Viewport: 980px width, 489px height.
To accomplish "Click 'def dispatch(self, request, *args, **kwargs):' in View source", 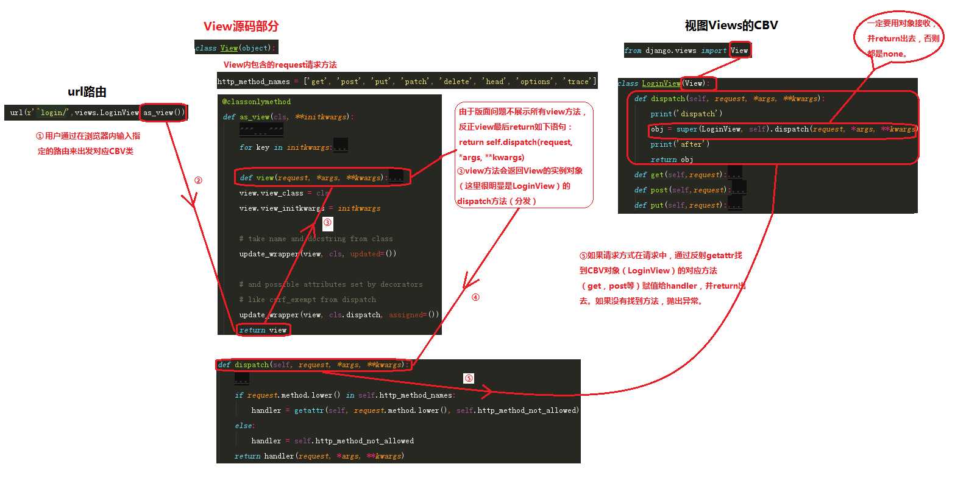I will click(x=314, y=365).
